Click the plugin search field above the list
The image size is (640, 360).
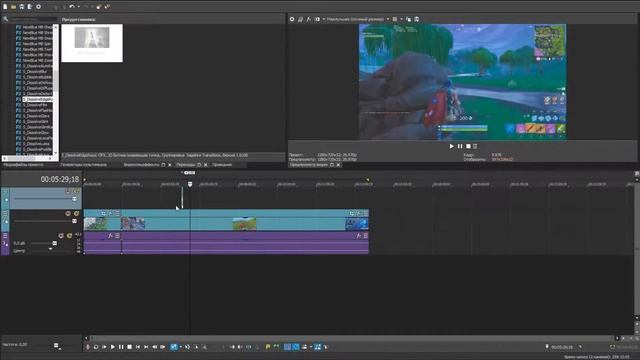(33, 19)
